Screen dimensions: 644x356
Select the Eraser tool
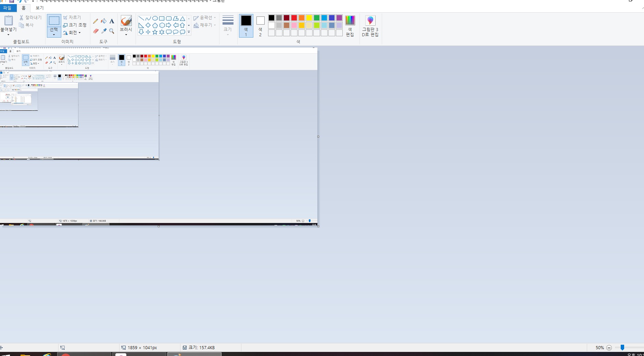point(96,31)
